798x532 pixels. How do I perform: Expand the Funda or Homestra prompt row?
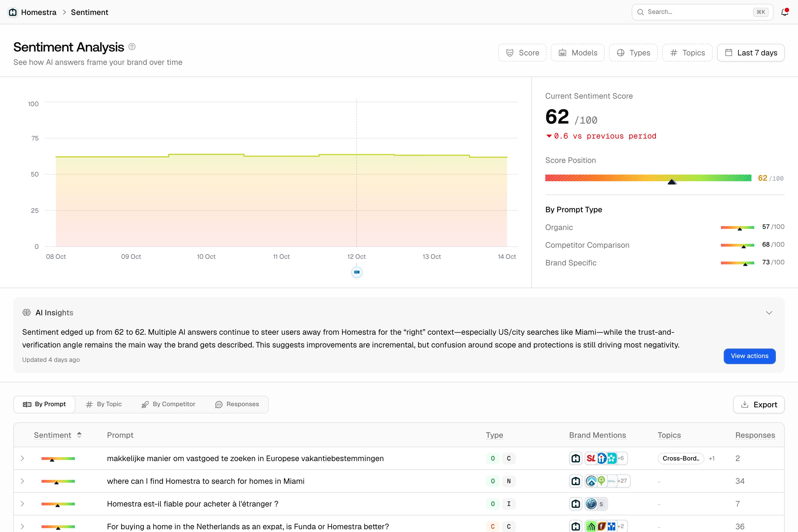point(22,526)
